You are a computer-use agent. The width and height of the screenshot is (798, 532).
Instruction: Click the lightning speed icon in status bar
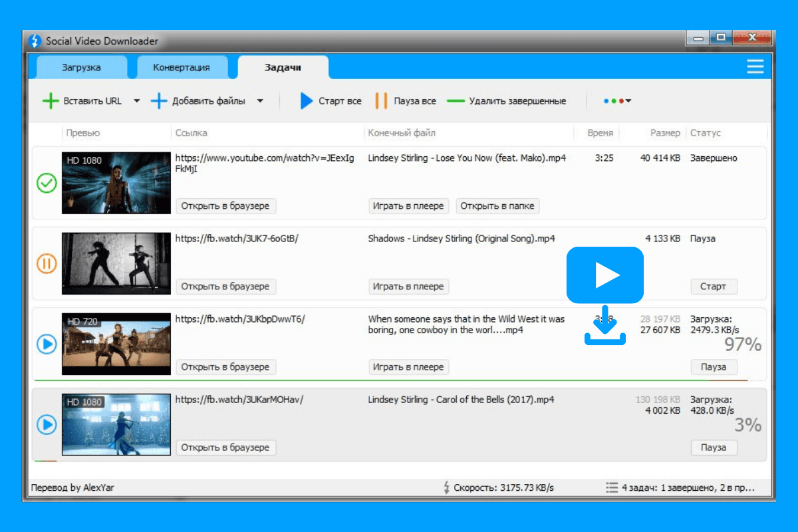point(446,487)
